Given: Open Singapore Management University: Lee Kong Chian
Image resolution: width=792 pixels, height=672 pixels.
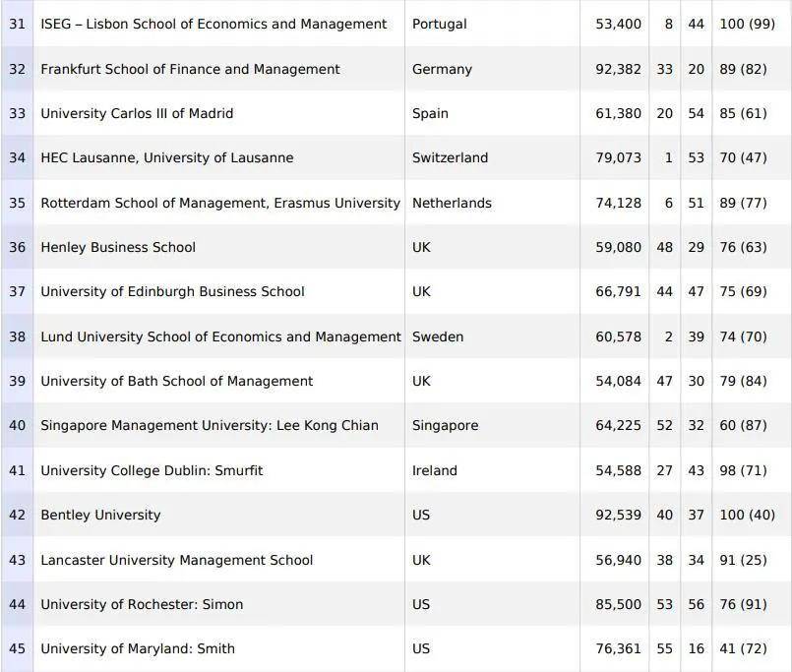Looking at the screenshot, I should coord(209,426).
